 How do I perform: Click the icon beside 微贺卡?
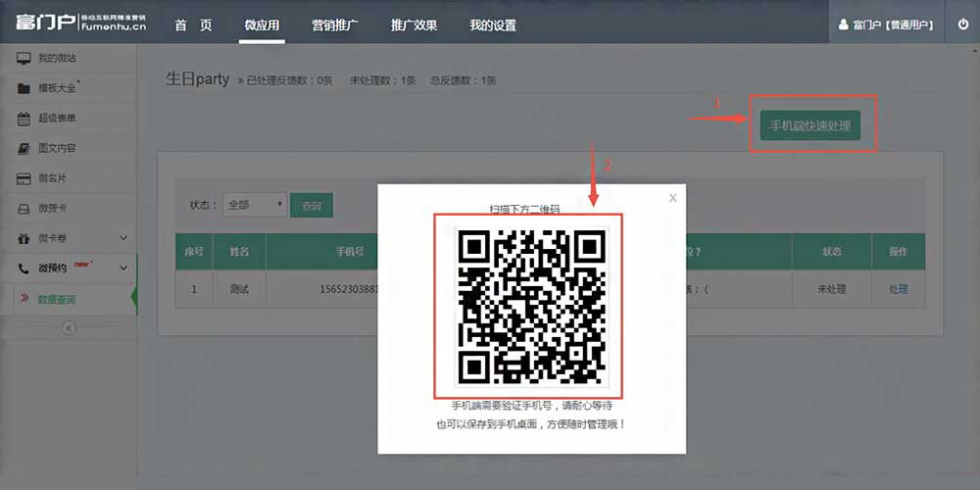pyautogui.click(x=24, y=208)
